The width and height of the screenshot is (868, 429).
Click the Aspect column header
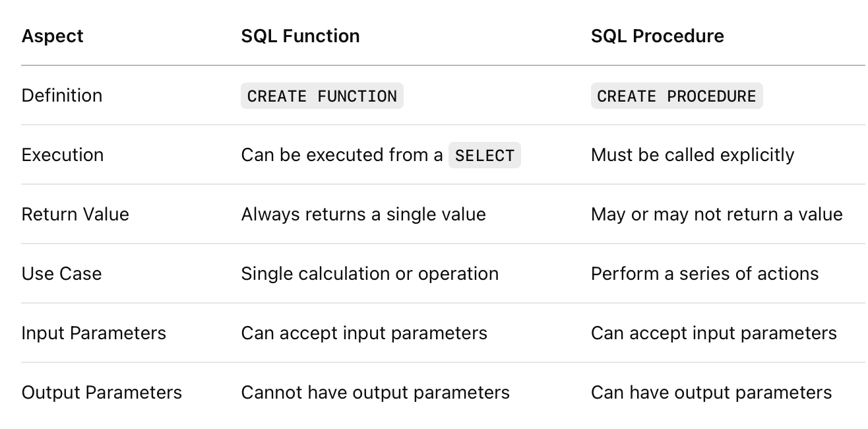53,36
